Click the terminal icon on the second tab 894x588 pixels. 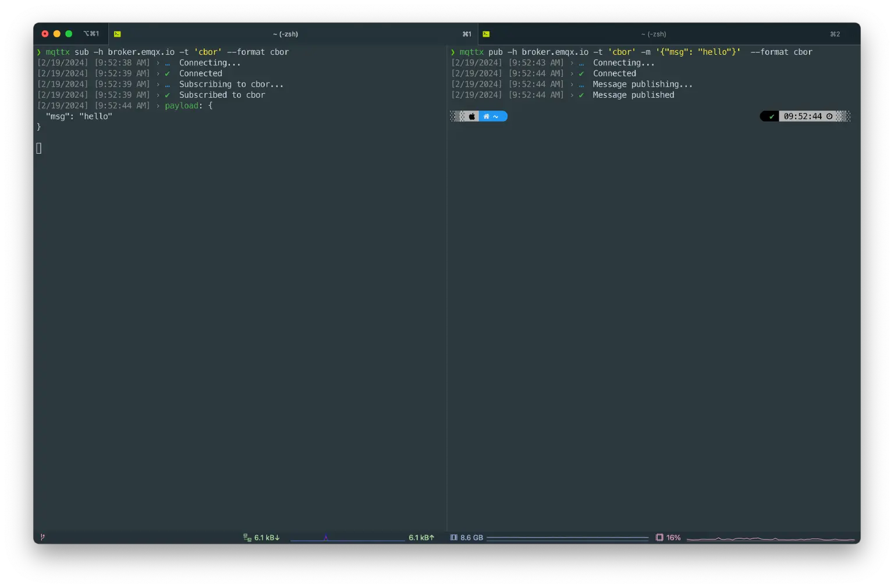click(x=486, y=34)
